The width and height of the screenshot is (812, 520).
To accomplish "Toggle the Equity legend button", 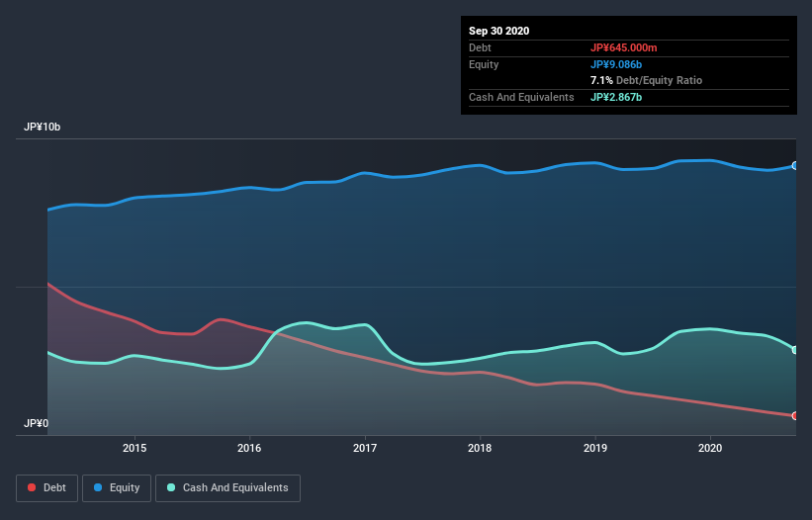I will coord(117,488).
